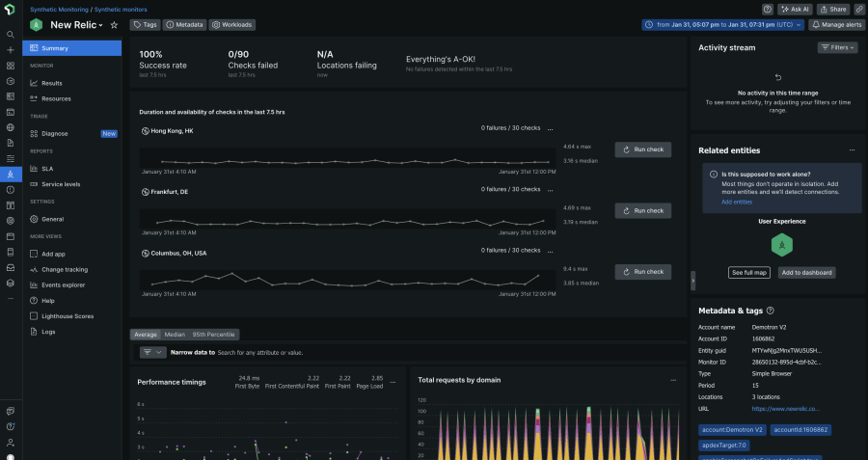The width and height of the screenshot is (868, 460).
Task: Select the Average toggle option
Action: click(x=146, y=335)
